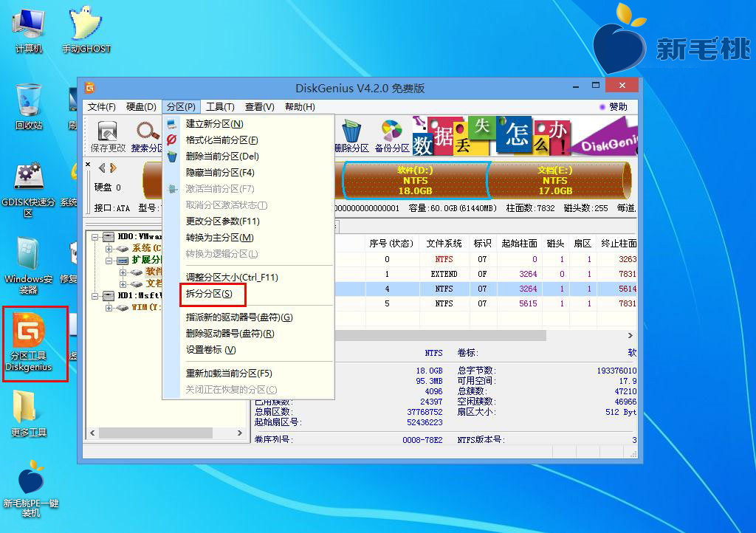Choose 删除驱动器号(盘符)(R) menu entry
Viewport: 756px width, 533px height.
point(248,334)
